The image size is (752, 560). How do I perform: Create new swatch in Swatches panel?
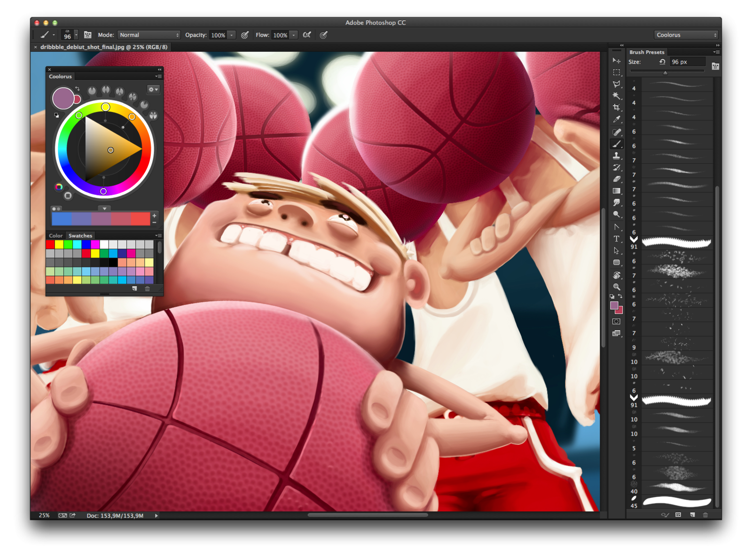[134, 288]
